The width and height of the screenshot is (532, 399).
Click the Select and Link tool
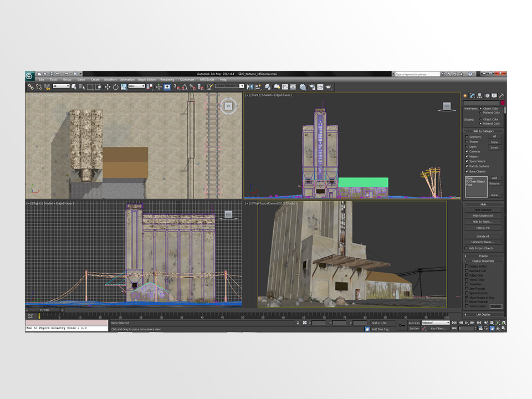[x=30, y=87]
